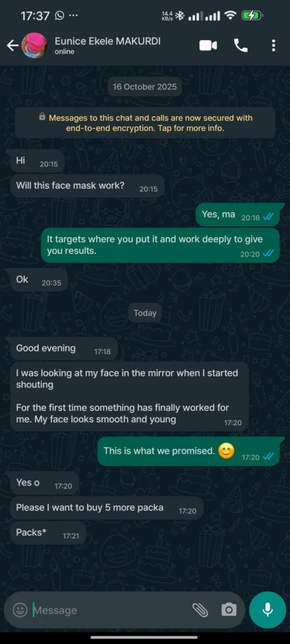Open Eunice's profile picture
Image resolution: width=290 pixels, height=644 pixels.
(34, 45)
